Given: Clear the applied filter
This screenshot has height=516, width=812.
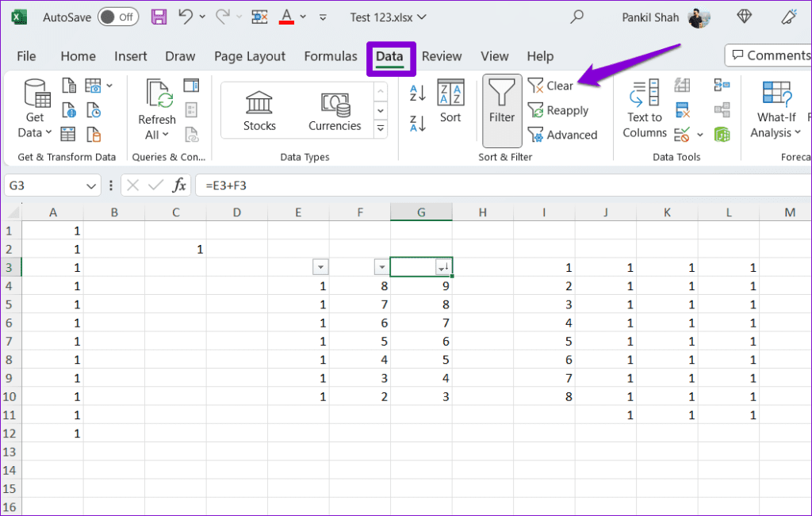Looking at the screenshot, I should [551, 86].
